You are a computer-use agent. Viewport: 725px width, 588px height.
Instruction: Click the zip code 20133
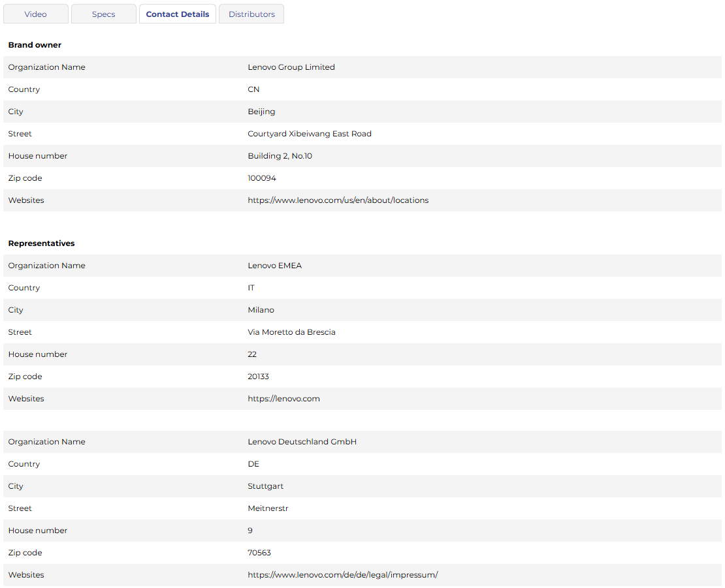click(x=258, y=377)
